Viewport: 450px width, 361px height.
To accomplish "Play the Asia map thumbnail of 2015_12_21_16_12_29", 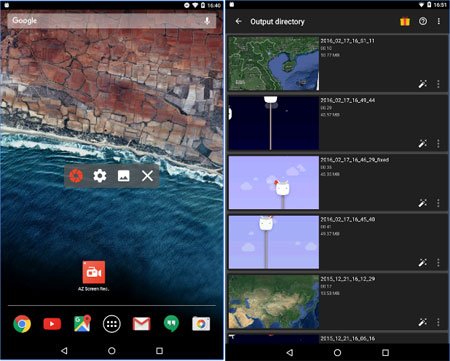I will (x=274, y=302).
